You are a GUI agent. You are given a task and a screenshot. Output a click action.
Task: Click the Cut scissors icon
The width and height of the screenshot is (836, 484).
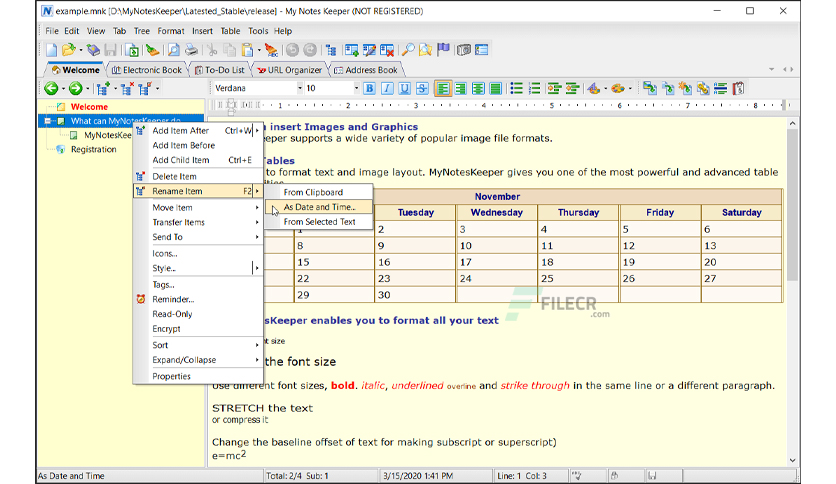212,50
